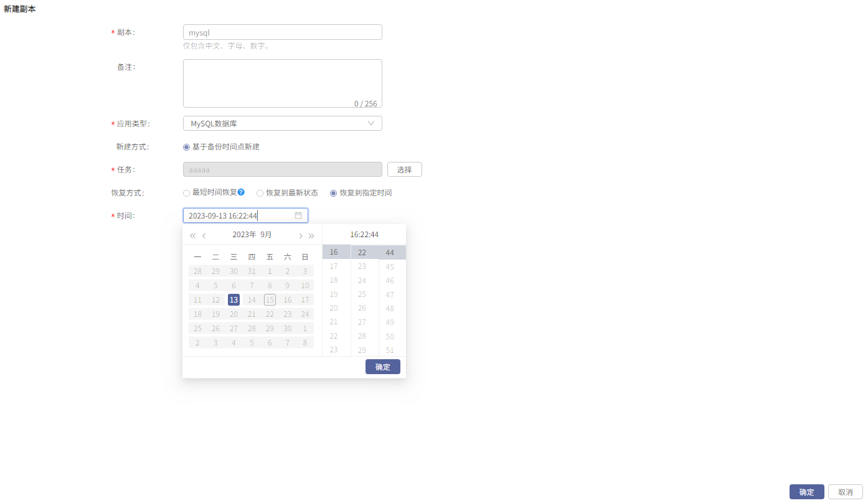
Task: Select day 14 in the calendar
Action: [x=252, y=299]
